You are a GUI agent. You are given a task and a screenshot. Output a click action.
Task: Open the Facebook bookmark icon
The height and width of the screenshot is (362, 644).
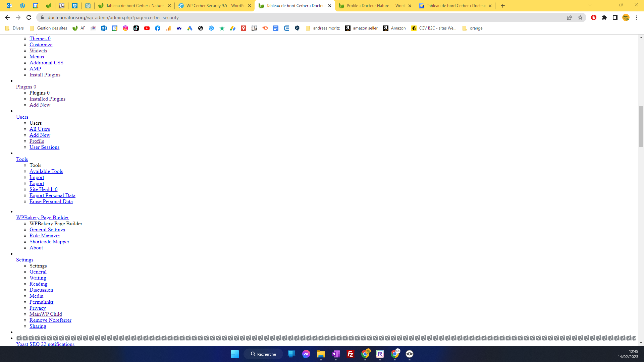158,28
